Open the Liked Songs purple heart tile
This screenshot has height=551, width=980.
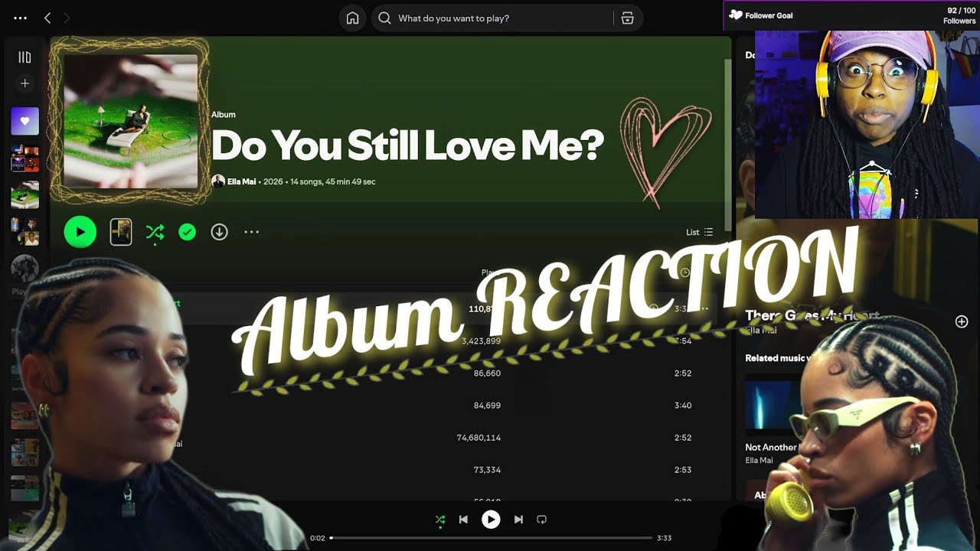[24, 121]
